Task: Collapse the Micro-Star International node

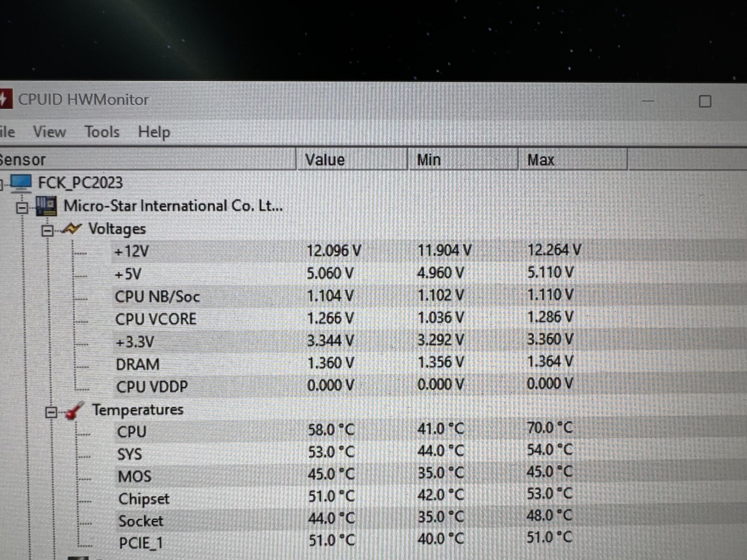Action: coord(21,208)
